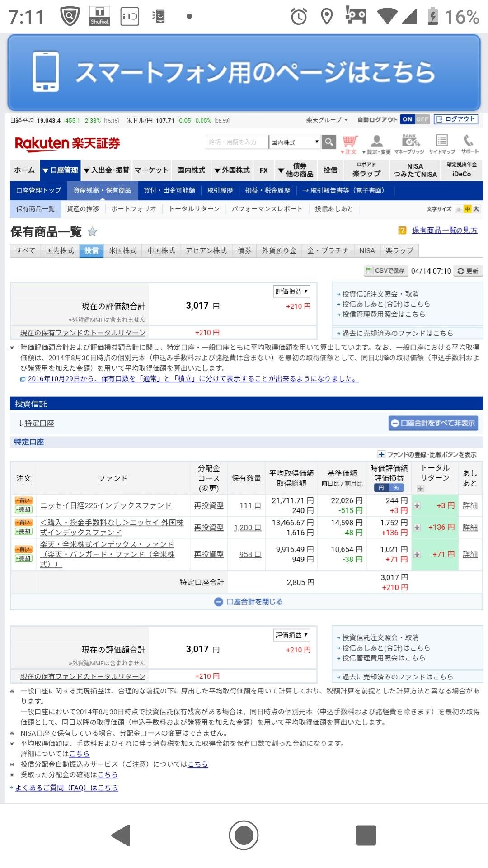Click the favorite star next to 保有商品一覧
The image size is (488, 868).
92,232
